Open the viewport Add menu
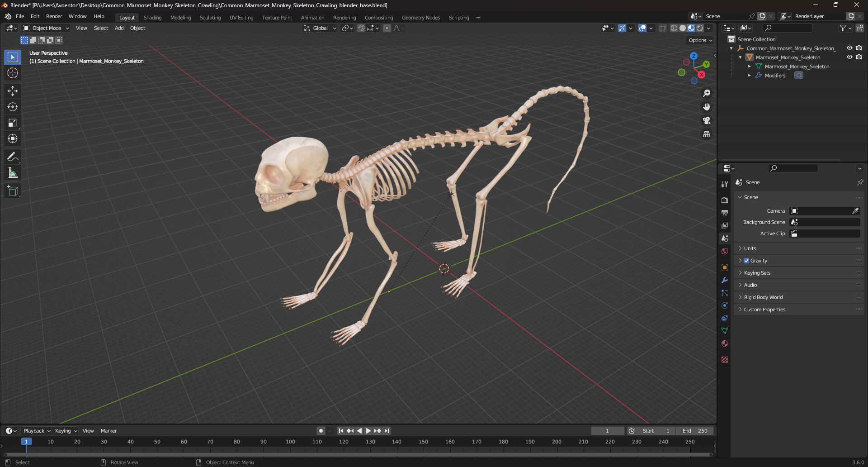 119,28
